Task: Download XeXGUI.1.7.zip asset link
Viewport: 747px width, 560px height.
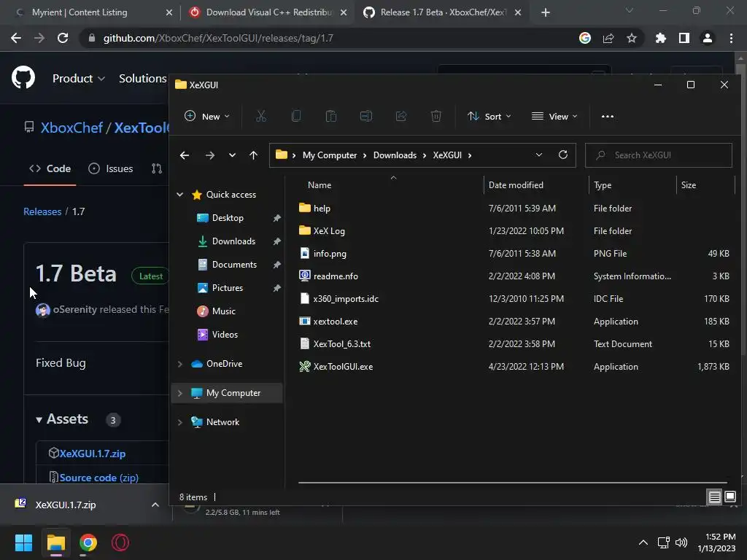Action: 93,454
